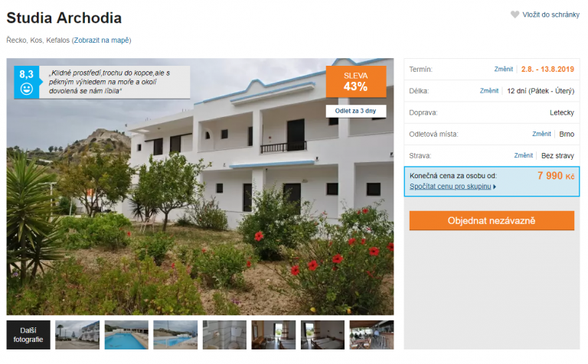View the bathroom thumbnail photo
Screen dimensions: 588x364
click(224, 335)
